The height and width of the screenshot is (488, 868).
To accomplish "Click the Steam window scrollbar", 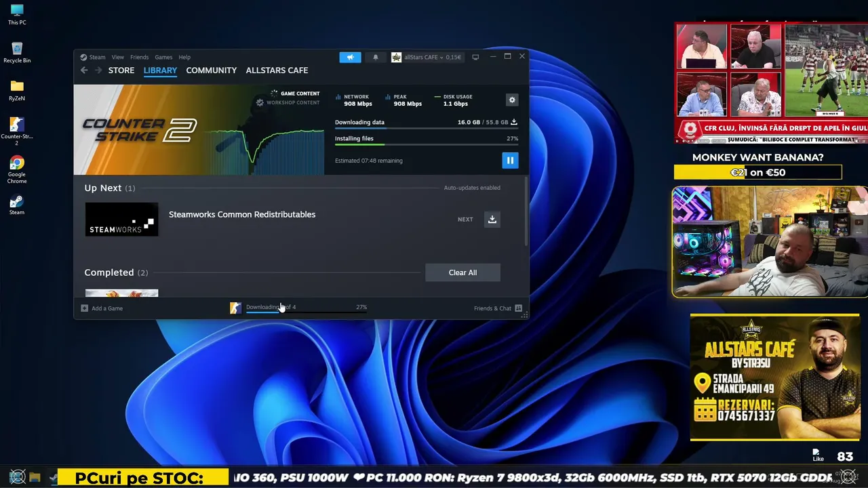I will 526,211.
